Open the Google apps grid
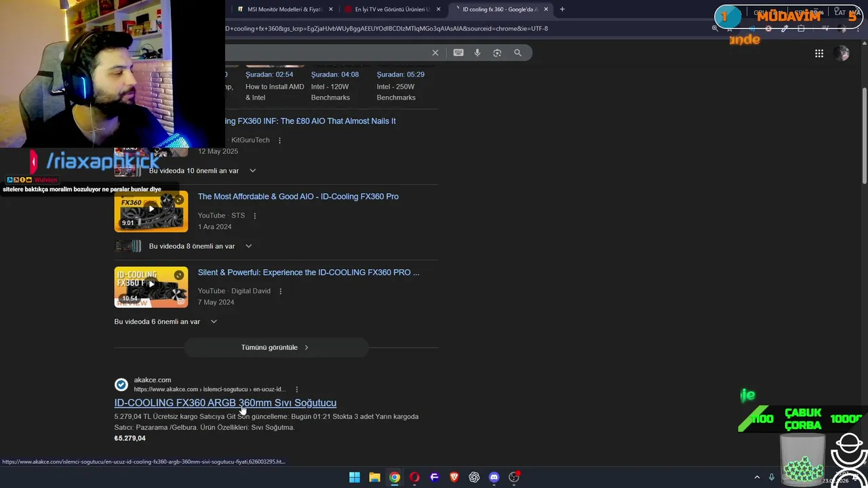This screenshot has height=488, width=868. tap(819, 54)
